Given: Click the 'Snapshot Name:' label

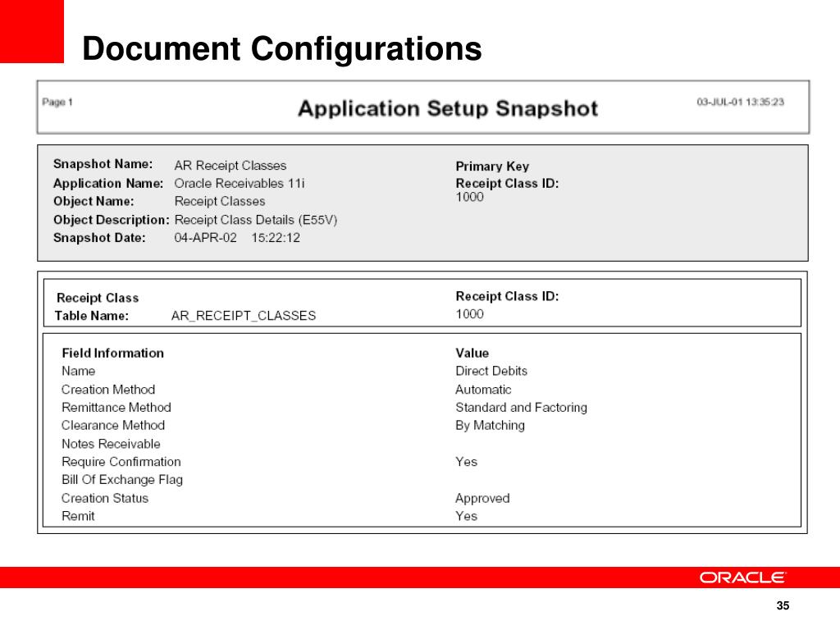Looking at the screenshot, I should point(103,164).
